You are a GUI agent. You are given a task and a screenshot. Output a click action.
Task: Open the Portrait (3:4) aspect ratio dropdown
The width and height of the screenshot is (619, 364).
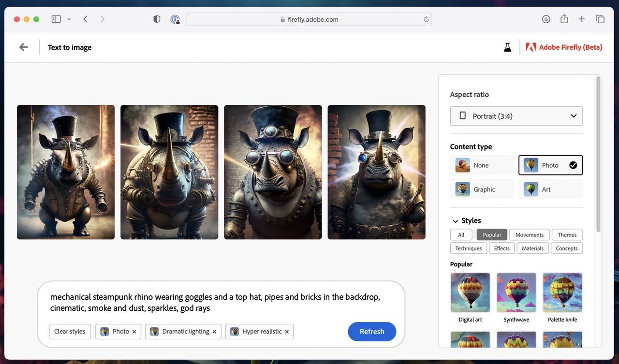click(516, 116)
